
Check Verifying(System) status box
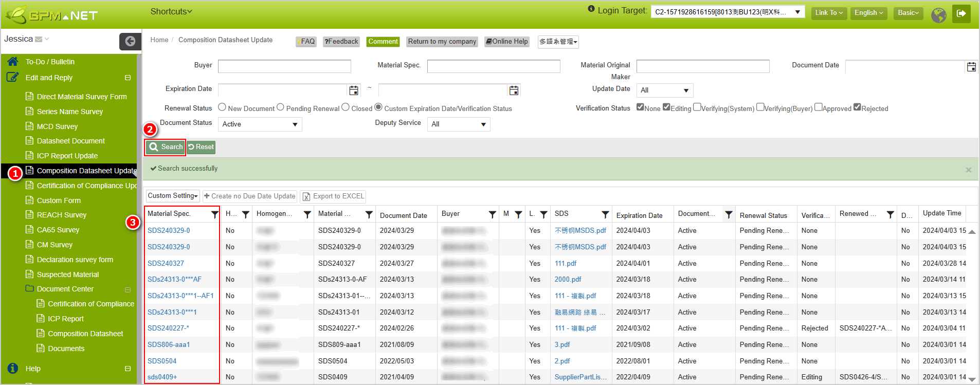(x=697, y=107)
